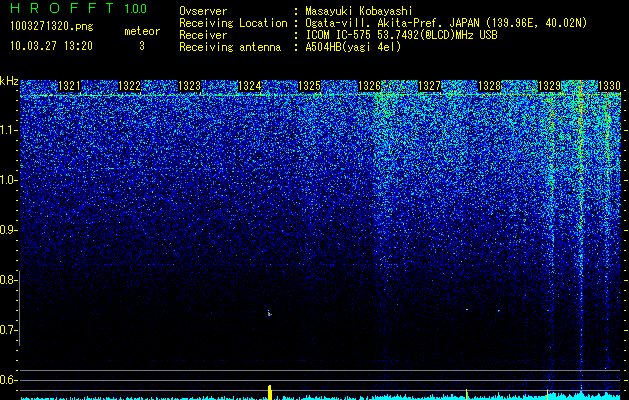Click the date stamp 10.03.27 13:20
This screenshot has width=629, height=400.
(51, 46)
